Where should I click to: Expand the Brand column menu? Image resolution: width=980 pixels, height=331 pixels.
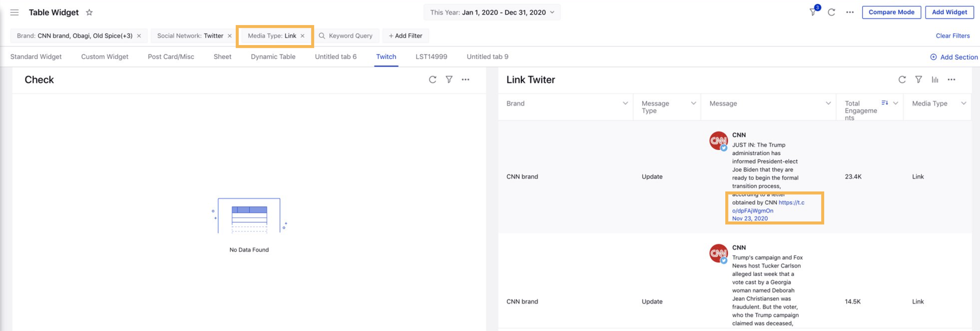(625, 103)
